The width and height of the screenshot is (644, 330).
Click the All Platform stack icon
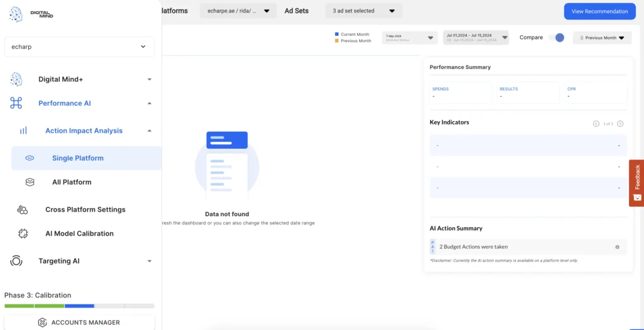tap(30, 182)
